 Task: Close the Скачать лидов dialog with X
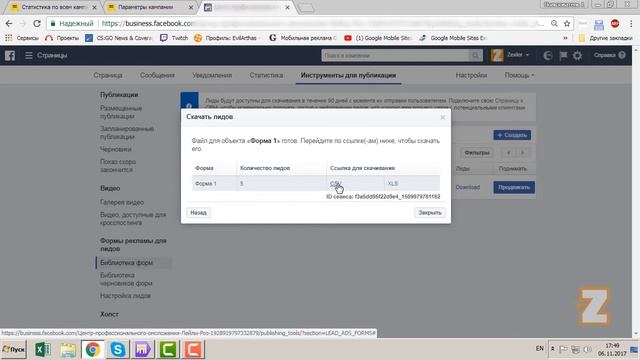(x=442, y=118)
